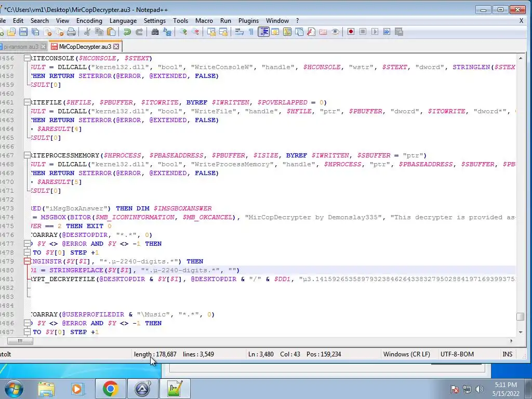Collapse fold marker on line 3487

pos(27,332)
